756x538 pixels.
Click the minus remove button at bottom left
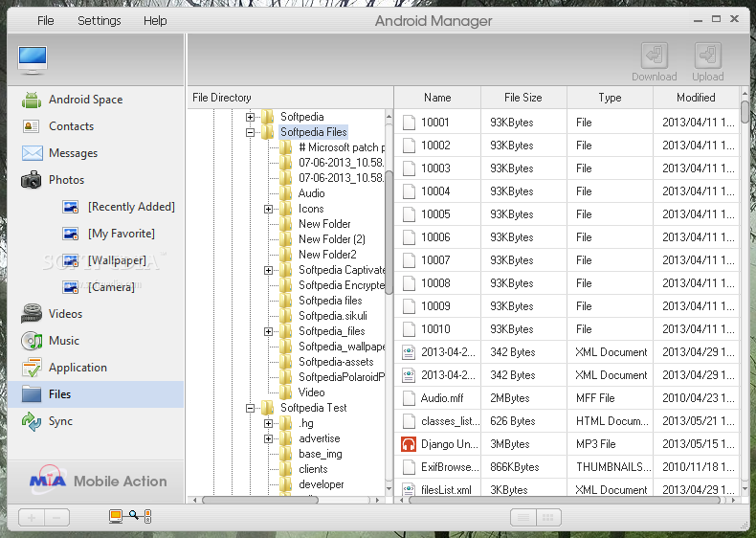coord(56,518)
